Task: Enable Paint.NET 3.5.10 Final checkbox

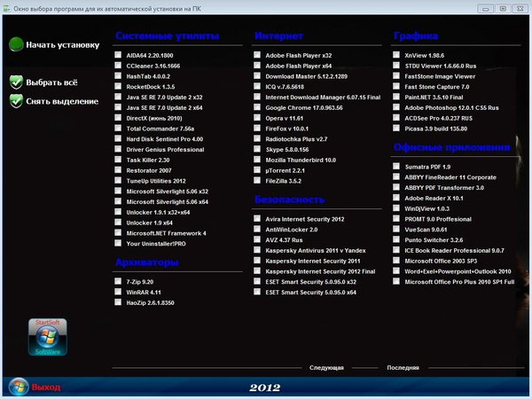Action: [x=396, y=97]
